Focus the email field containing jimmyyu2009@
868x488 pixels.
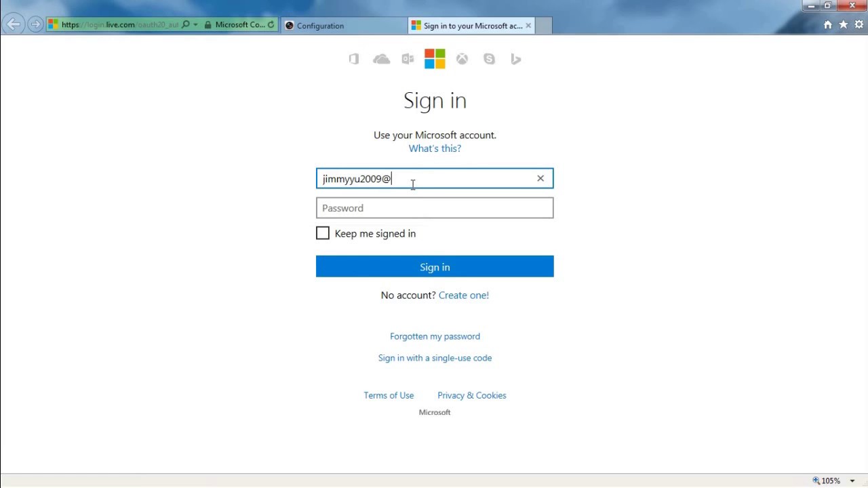click(435, 178)
